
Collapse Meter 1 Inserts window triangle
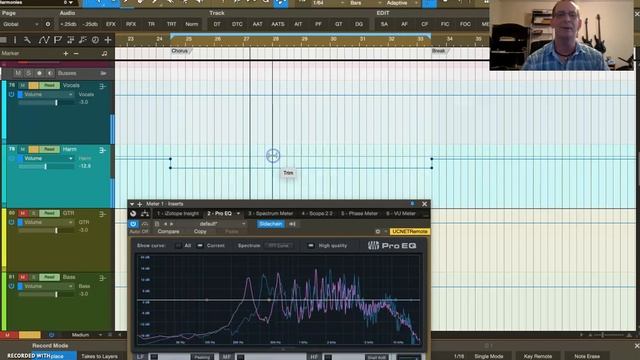point(132,204)
